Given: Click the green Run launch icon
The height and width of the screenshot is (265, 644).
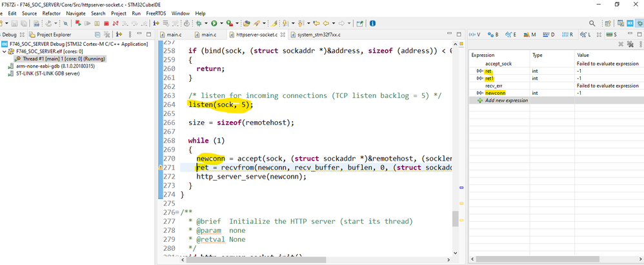Looking at the screenshot, I should pyautogui.click(x=214, y=23).
